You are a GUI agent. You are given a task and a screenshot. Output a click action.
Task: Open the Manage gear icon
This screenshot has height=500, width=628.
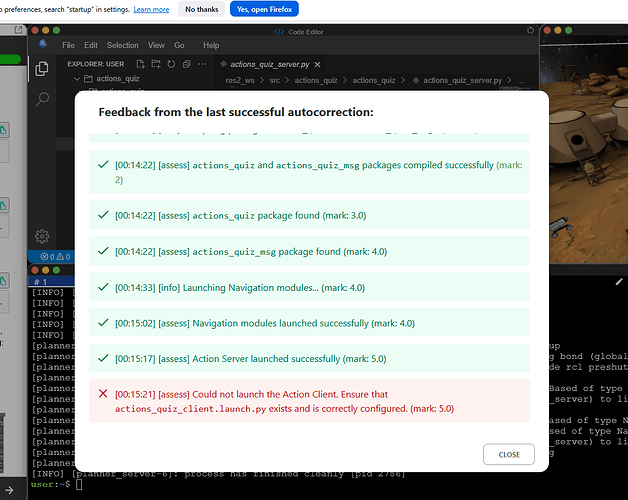(42, 236)
